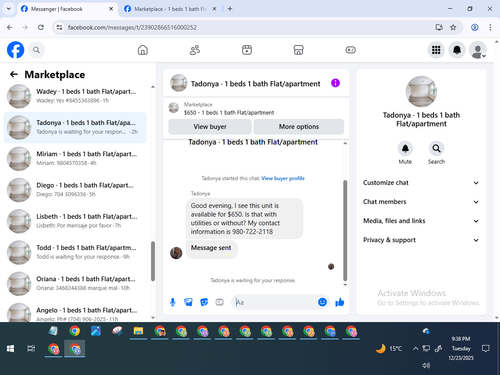Open Miriam conversation in the list
500x375 pixels.
tap(75, 159)
